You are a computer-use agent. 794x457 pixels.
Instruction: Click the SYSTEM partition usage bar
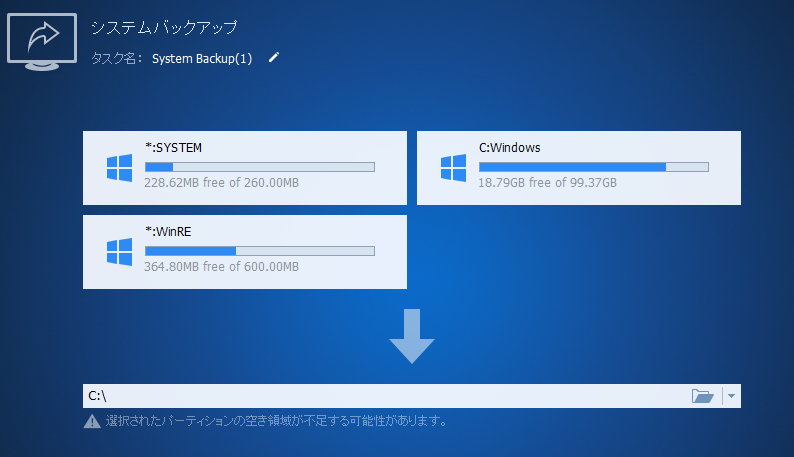pos(260,167)
